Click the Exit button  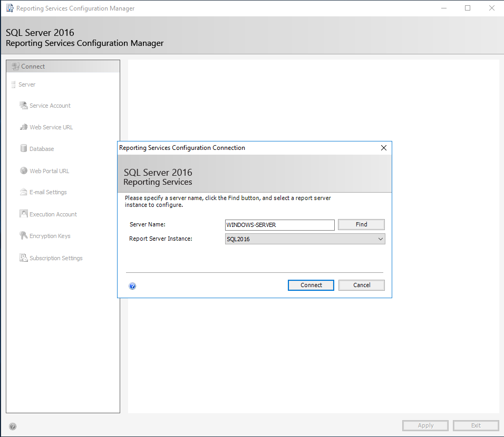(x=476, y=425)
